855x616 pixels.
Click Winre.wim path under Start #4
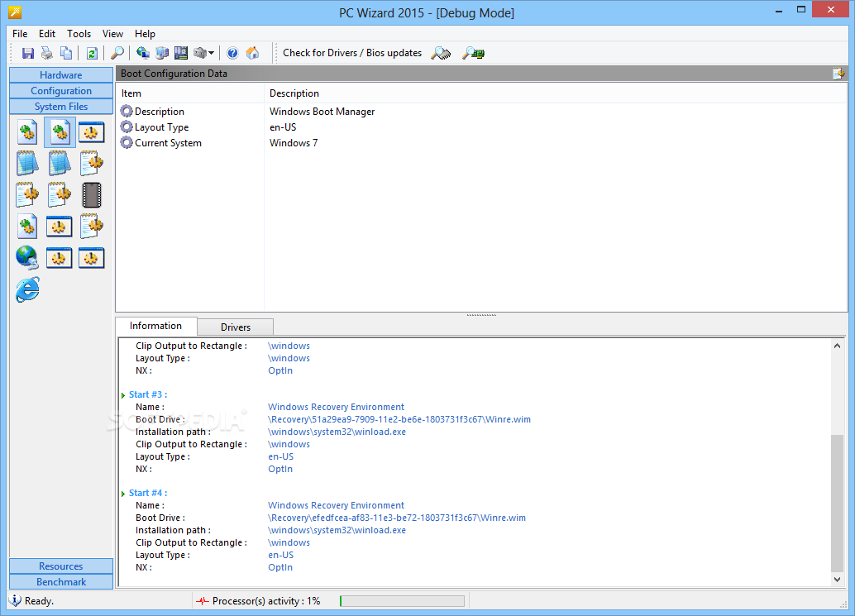pos(397,518)
